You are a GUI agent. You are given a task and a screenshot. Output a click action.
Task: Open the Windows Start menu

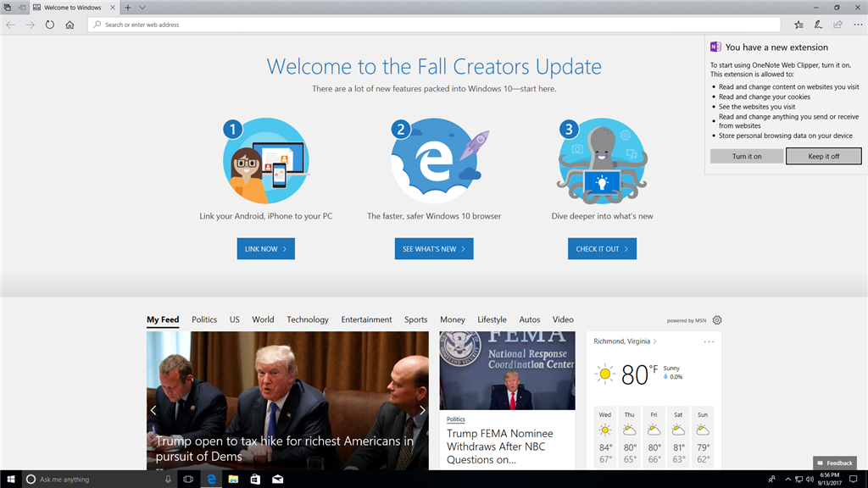pos(10,480)
